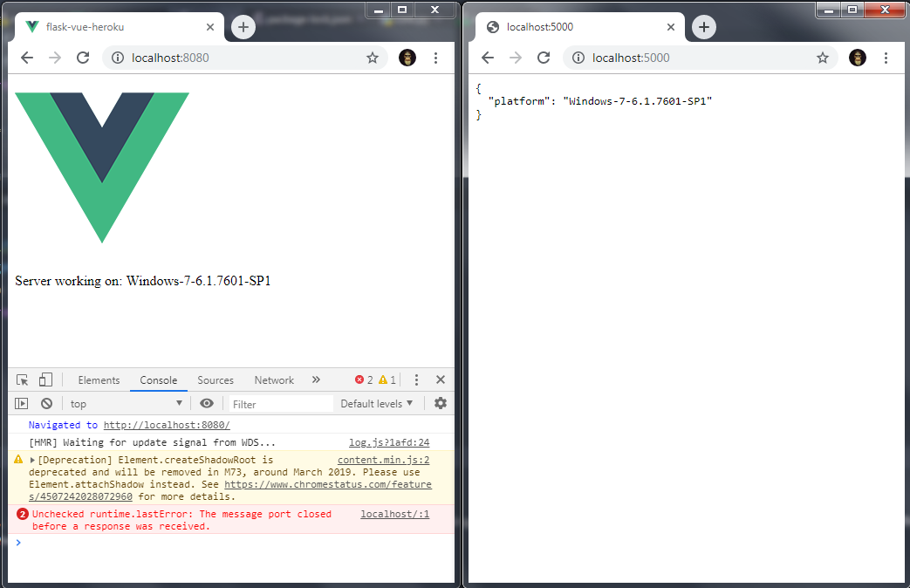Click the console Filter field

(x=281, y=404)
